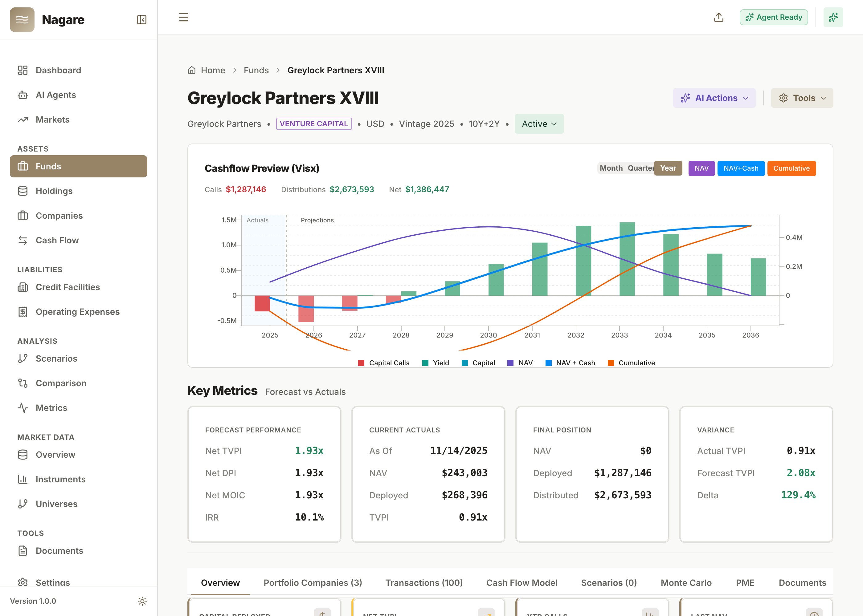Click the 2026 capital call bar in chart
The height and width of the screenshot is (616, 863).
306,309
